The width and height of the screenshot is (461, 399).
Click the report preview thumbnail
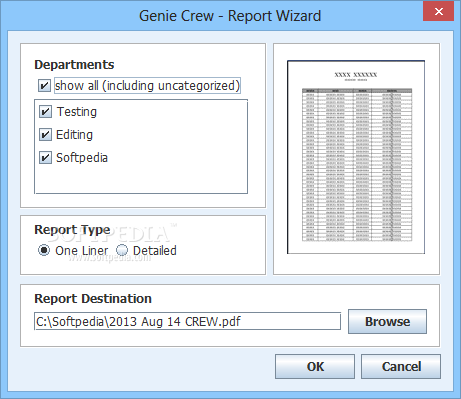356,157
